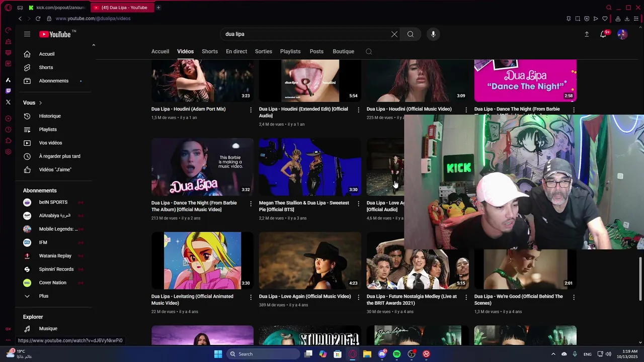Open more options for Levitating Animated video
The height and width of the screenshot is (362, 644).
(251, 297)
